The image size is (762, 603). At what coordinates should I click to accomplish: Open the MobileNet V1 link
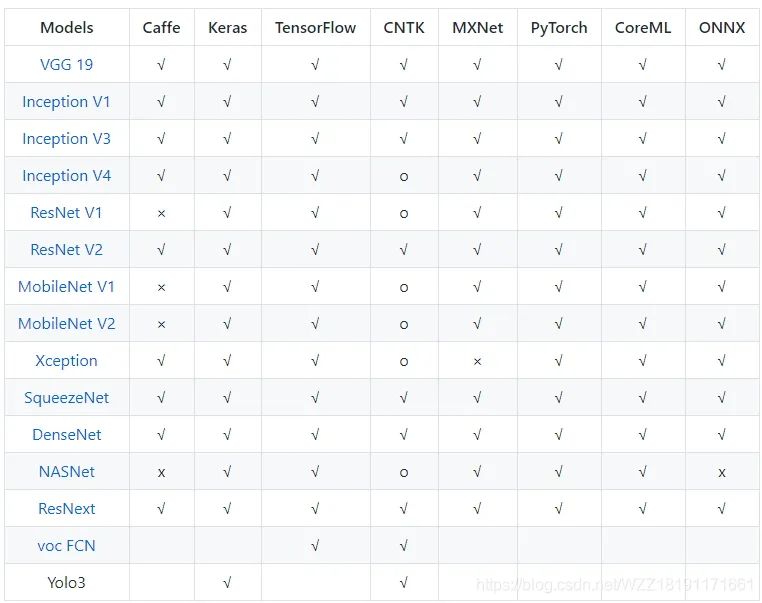(x=66, y=286)
